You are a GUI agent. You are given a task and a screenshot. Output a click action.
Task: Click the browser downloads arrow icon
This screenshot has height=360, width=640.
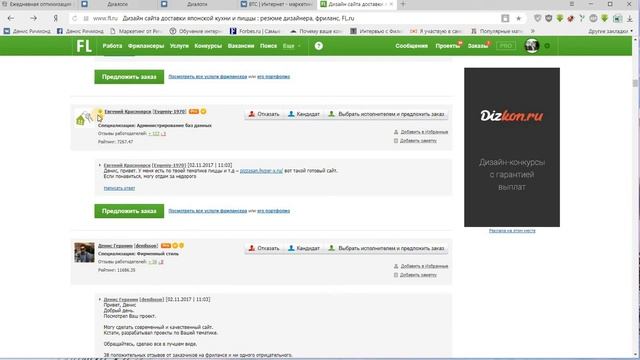point(630,18)
